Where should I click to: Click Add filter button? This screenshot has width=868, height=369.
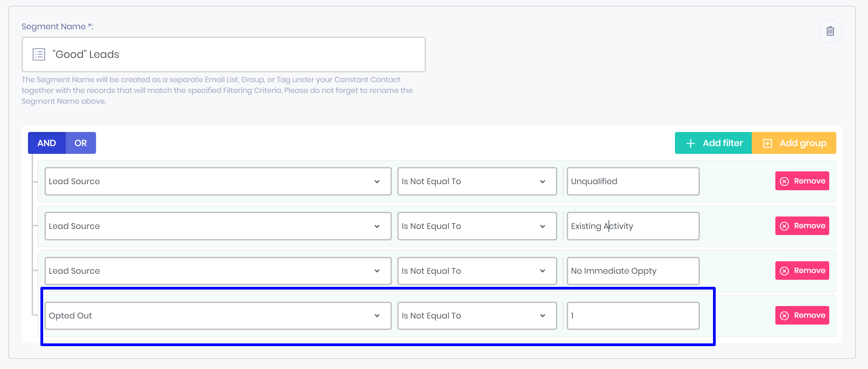click(x=713, y=143)
